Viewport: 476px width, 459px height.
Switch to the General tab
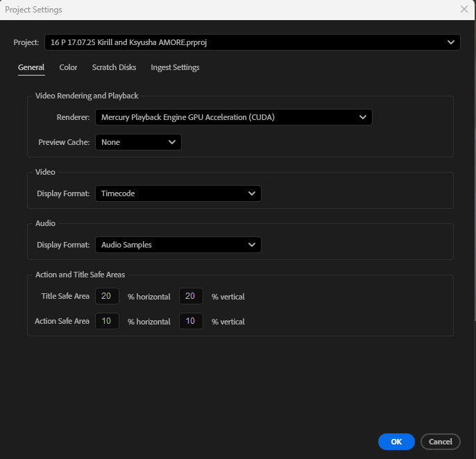point(31,67)
